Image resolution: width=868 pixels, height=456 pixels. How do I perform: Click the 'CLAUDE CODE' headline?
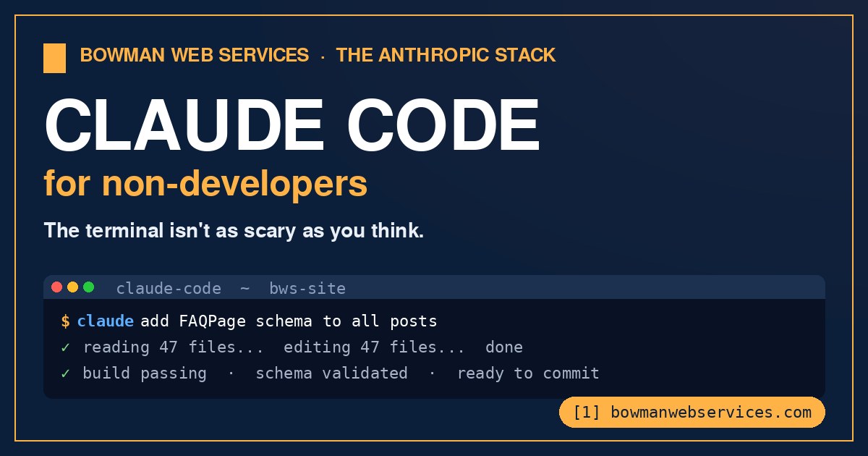pyautogui.click(x=292, y=124)
